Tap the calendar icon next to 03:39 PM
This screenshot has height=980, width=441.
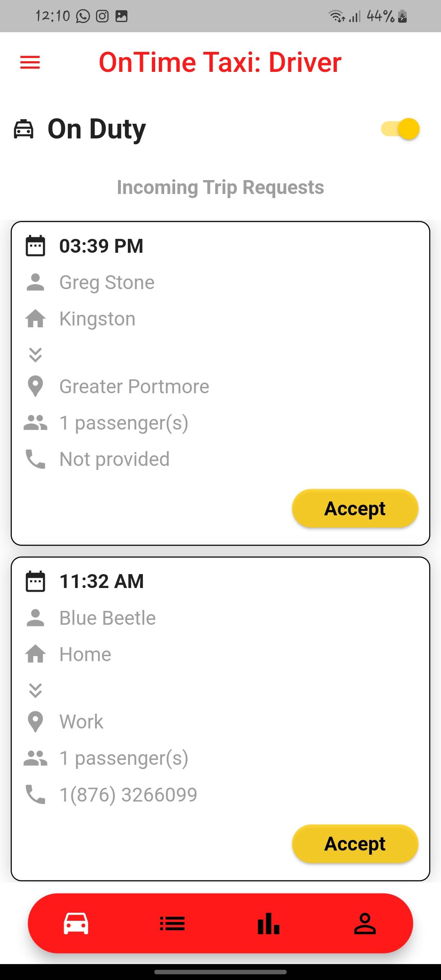click(36, 246)
